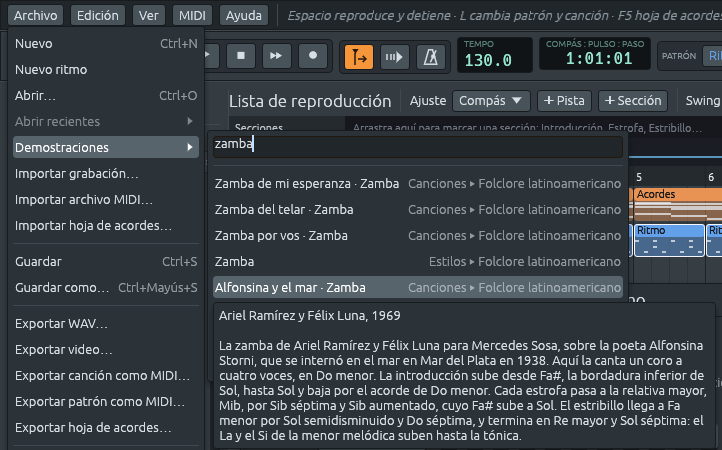Screen dimensions: 722x450
Task: Click the Acordes clip at bar 5
Action: [678, 204]
